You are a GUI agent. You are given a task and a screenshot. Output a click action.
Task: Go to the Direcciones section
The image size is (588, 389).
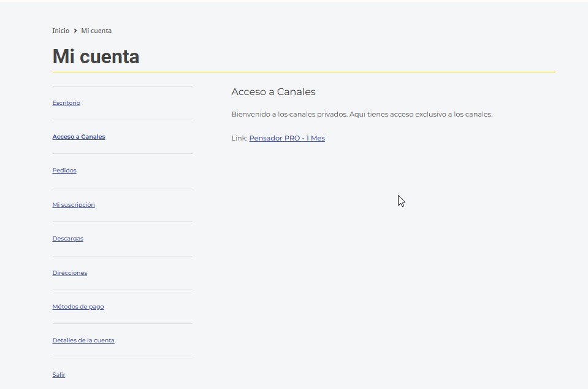click(x=70, y=273)
